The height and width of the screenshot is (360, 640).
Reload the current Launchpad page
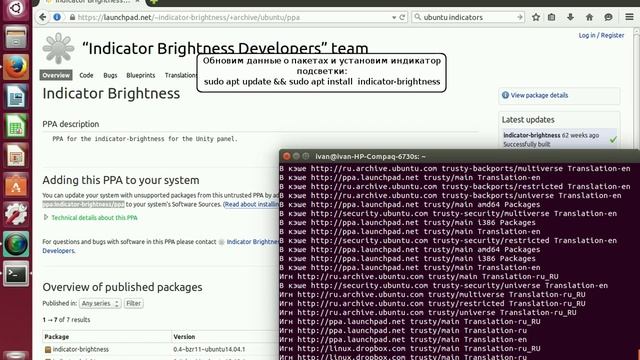402,17
